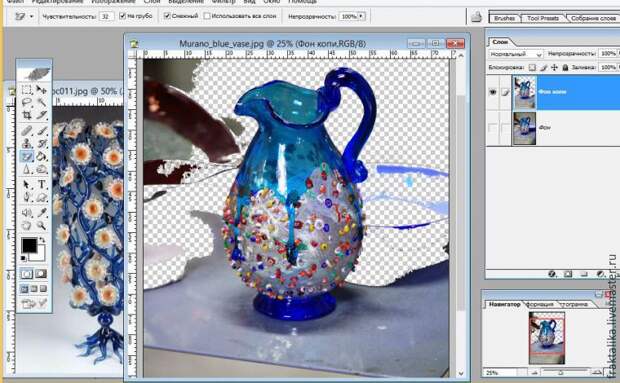Uncheck the 'Смежный' checkbox
620x383 pixels.
click(167, 16)
